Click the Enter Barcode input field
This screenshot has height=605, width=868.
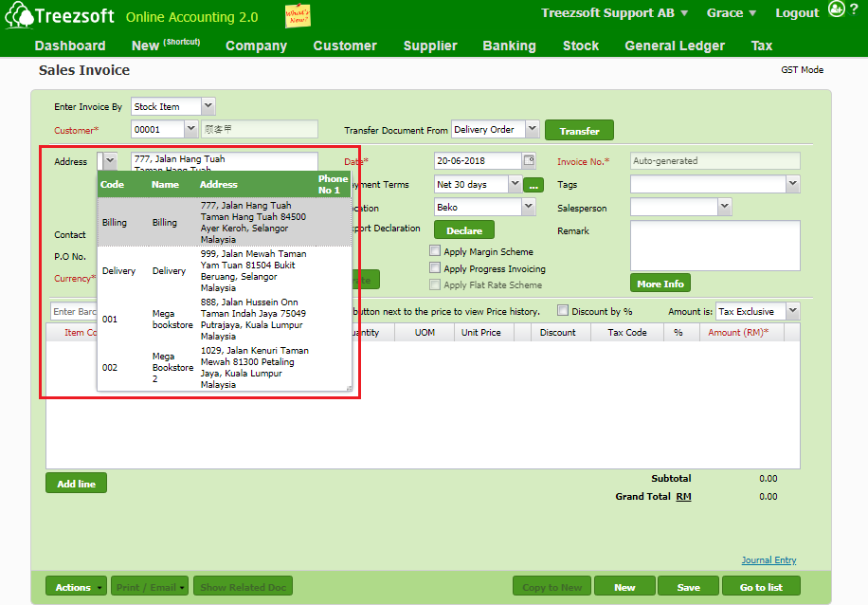coord(74,311)
